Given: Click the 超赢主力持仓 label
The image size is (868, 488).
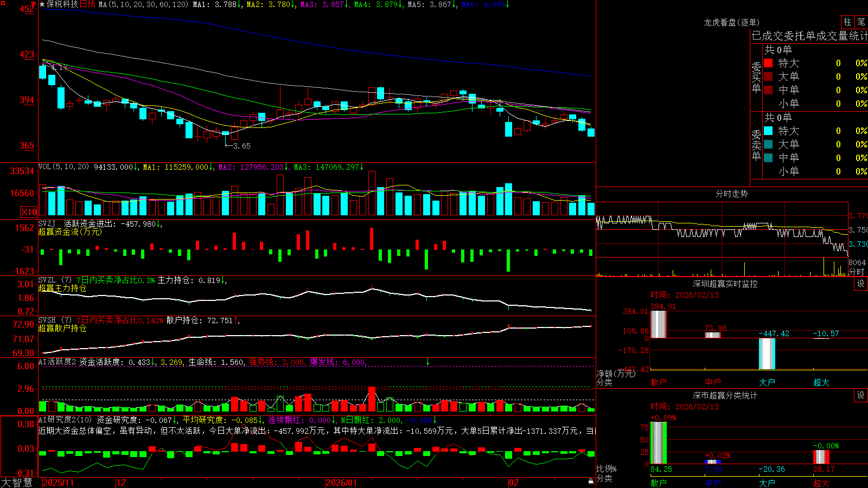Looking at the screenshot, I should click(62, 288).
